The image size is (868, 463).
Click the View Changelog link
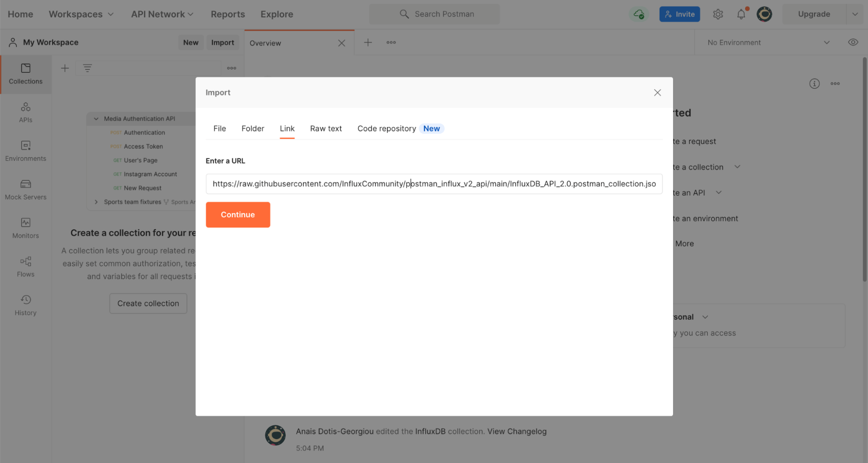517,431
